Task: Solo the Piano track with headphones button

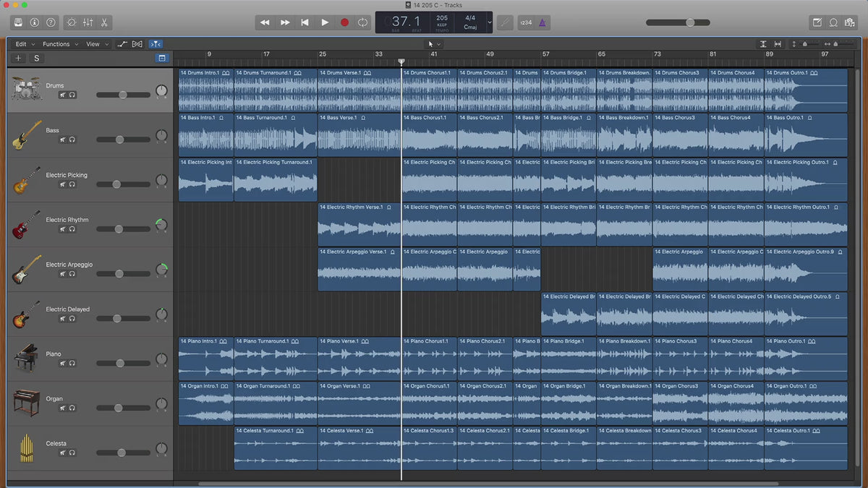Action: tap(72, 364)
